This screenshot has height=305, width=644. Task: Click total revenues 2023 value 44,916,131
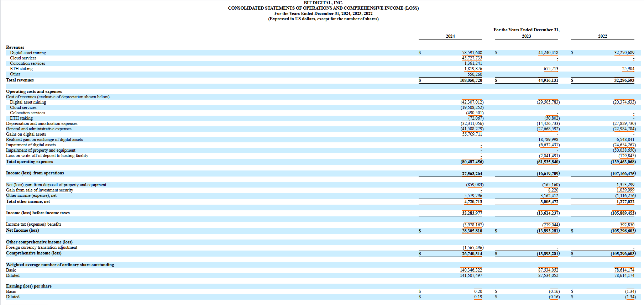[x=548, y=80]
